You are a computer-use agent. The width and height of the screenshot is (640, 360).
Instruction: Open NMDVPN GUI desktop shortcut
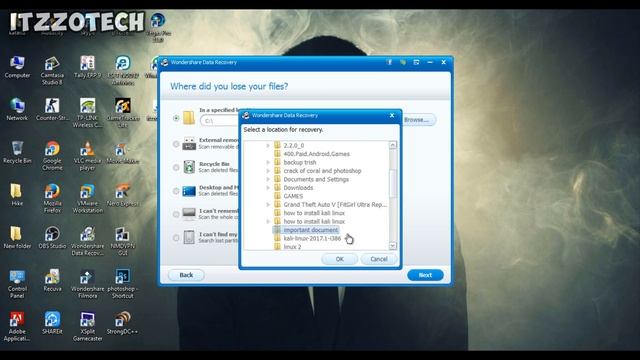click(122, 241)
